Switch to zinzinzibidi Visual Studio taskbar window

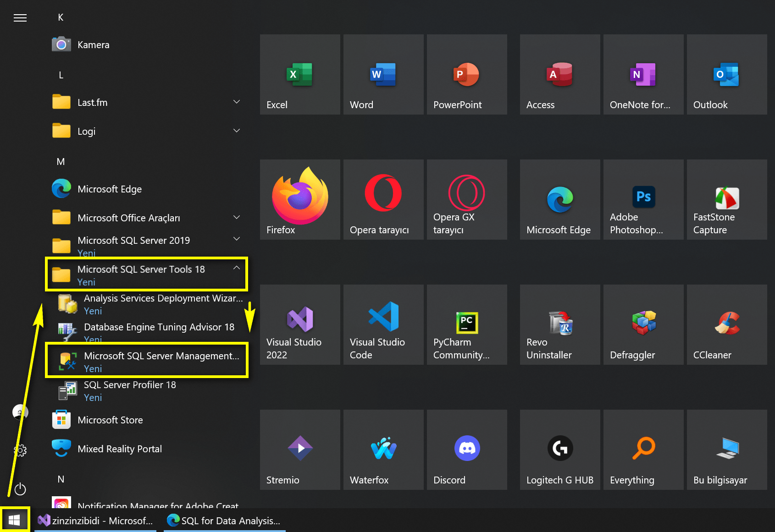pyautogui.click(x=95, y=521)
